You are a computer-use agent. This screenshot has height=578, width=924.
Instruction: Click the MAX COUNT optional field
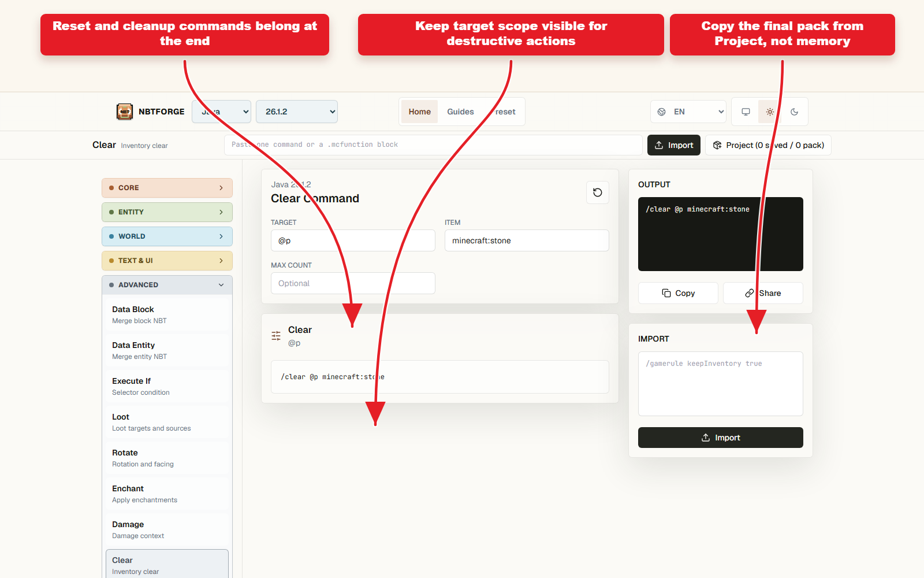click(x=353, y=283)
